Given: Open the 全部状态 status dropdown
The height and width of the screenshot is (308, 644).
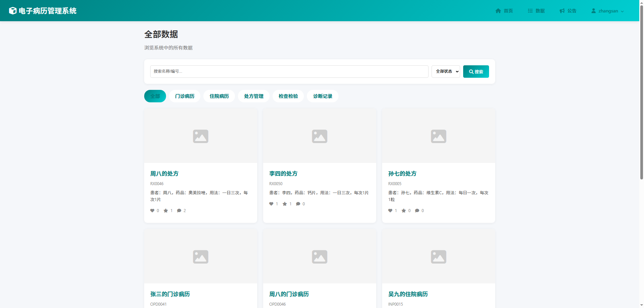Looking at the screenshot, I should point(446,71).
